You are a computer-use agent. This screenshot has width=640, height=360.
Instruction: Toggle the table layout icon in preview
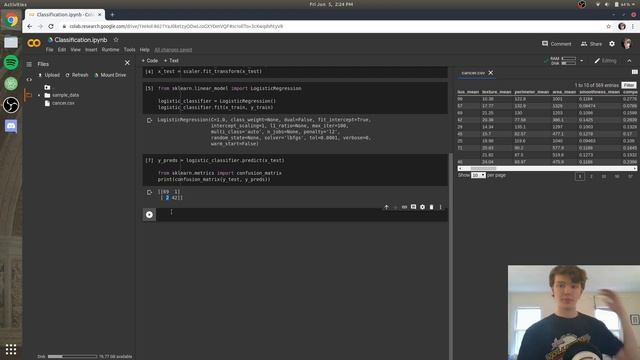[x=634, y=72]
